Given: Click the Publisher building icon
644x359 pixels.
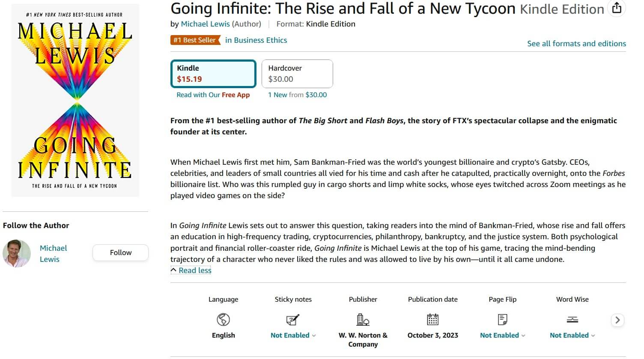Looking at the screenshot, I should pyautogui.click(x=363, y=320).
